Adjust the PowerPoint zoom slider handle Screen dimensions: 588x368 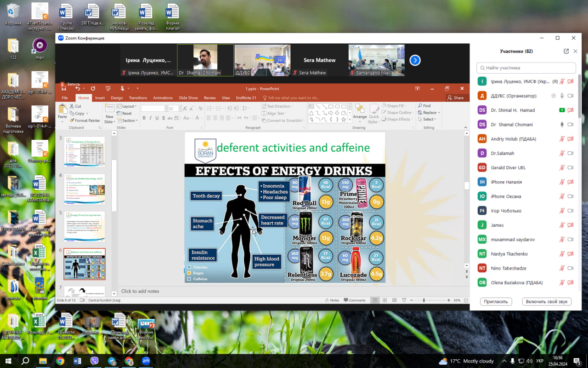(x=424, y=300)
